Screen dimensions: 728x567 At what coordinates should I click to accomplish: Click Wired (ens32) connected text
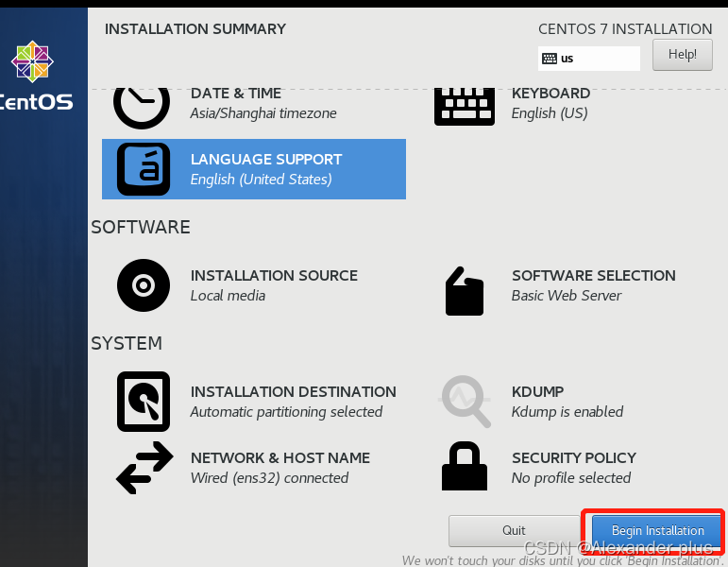[x=269, y=478]
